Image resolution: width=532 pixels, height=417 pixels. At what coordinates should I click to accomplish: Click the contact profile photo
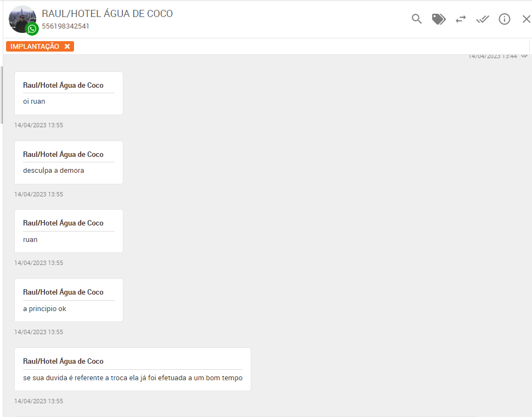pos(21,18)
